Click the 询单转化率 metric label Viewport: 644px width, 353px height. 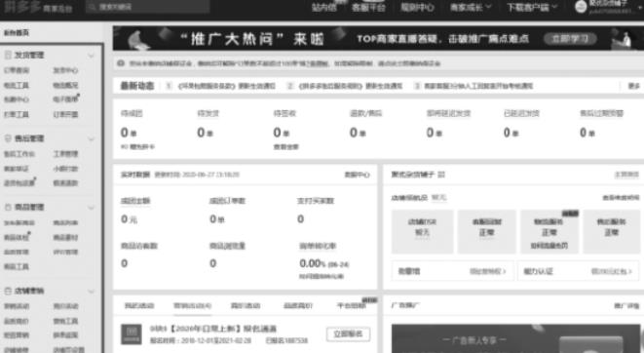coord(318,246)
